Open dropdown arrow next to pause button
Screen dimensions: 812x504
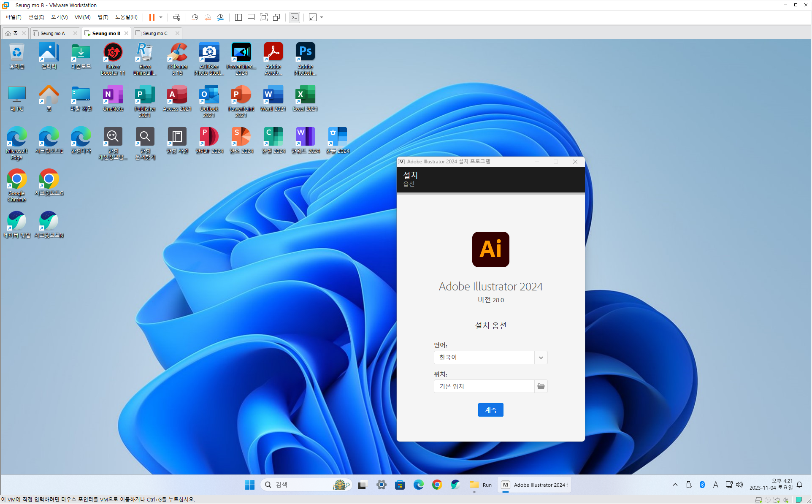[x=161, y=17]
